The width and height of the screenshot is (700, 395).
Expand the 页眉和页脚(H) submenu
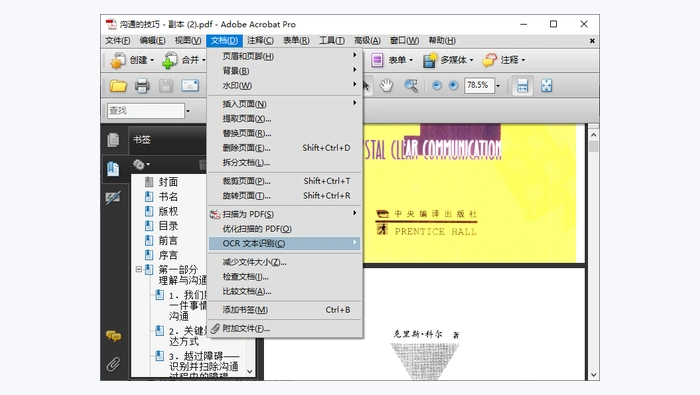(284, 56)
